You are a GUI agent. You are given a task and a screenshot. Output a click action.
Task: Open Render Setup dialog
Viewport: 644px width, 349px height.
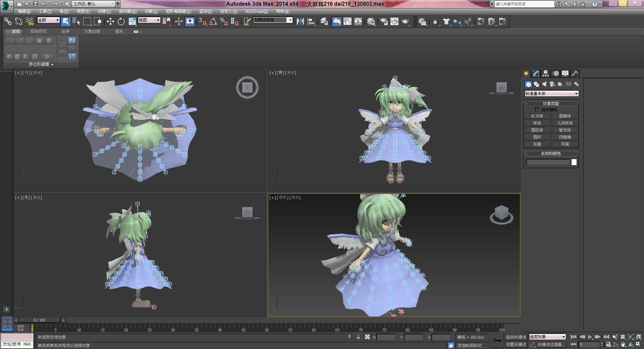[383, 21]
